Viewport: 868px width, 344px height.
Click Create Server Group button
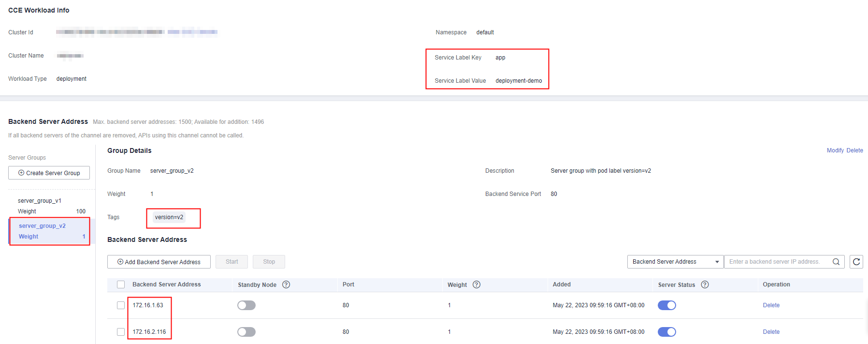[49, 173]
